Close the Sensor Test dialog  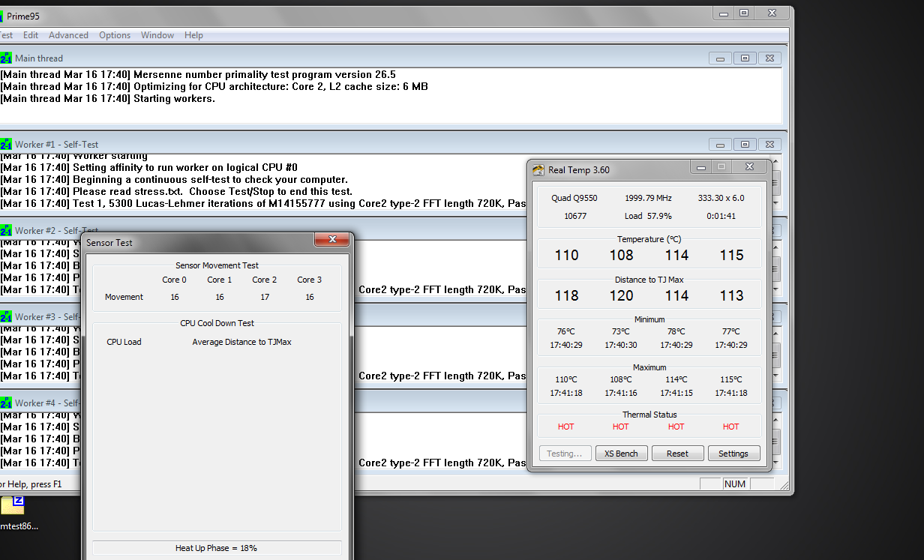click(331, 240)
